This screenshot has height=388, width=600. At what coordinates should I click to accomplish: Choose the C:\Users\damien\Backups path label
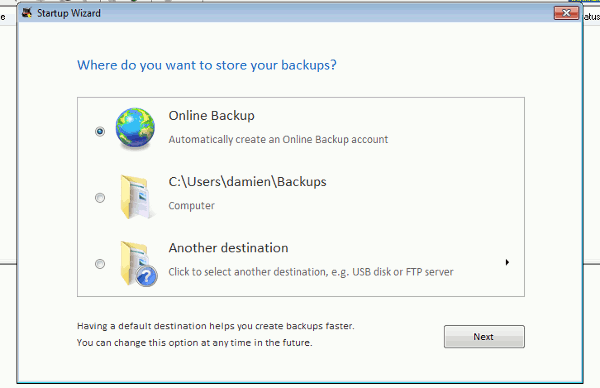pos(248,182)
